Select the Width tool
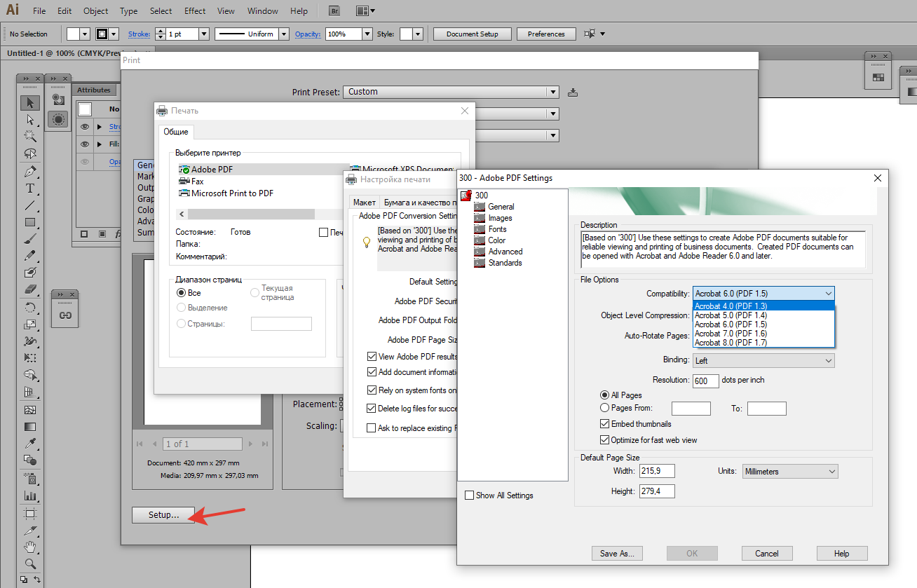This screenshot has width=917, height=588. pyautogui.click(x=30, y=341)
